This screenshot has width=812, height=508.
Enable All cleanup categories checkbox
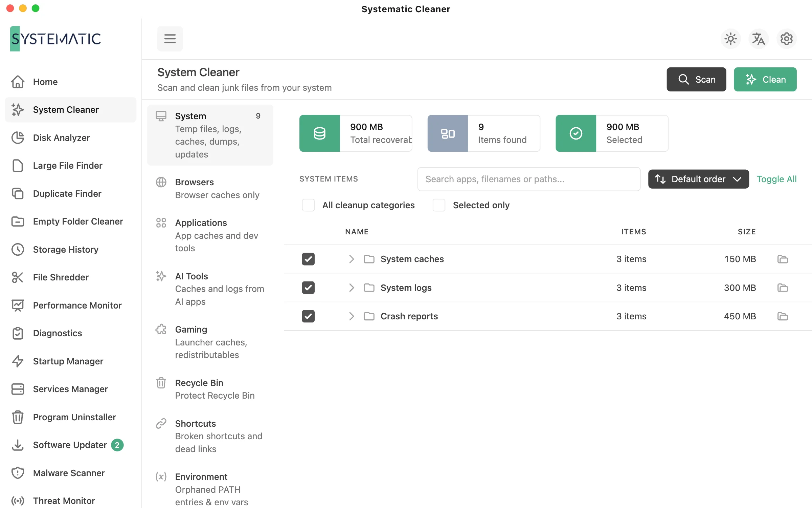tap(308, 205)
